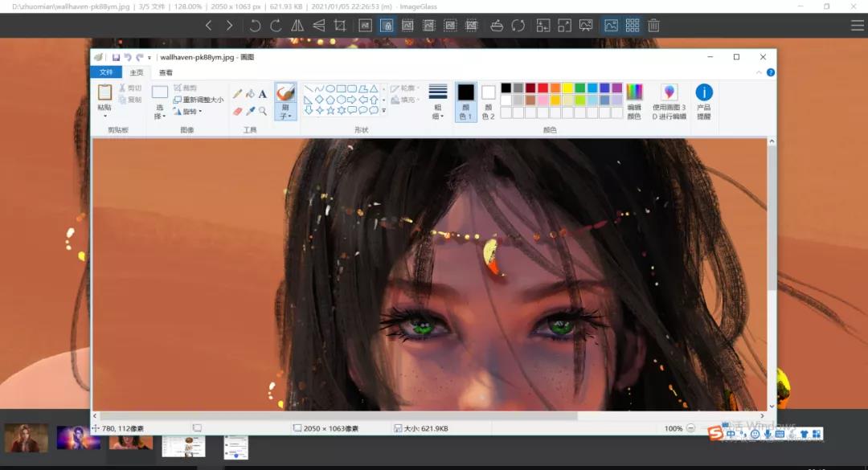Viewport: 868px width, 470px height.
Task: Click Paint zoom out minus button
Action: pyautogui.click(x=690, y=428)
